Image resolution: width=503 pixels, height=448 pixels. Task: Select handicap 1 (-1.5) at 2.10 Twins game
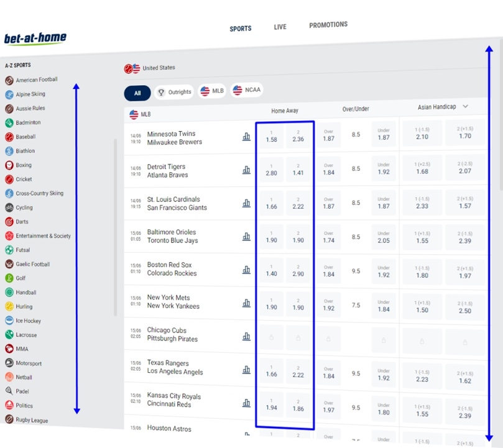point(422,133)
